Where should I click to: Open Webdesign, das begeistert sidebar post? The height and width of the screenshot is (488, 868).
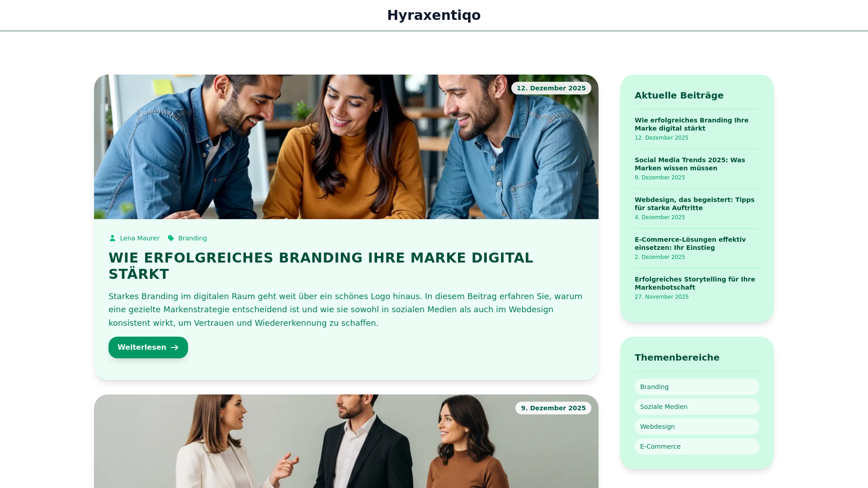694,204
